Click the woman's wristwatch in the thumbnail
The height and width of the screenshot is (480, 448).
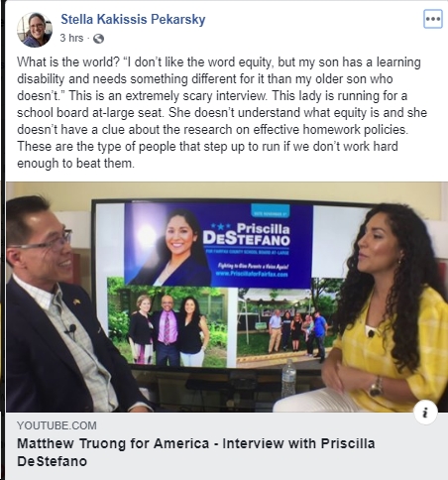pos(376,386)
